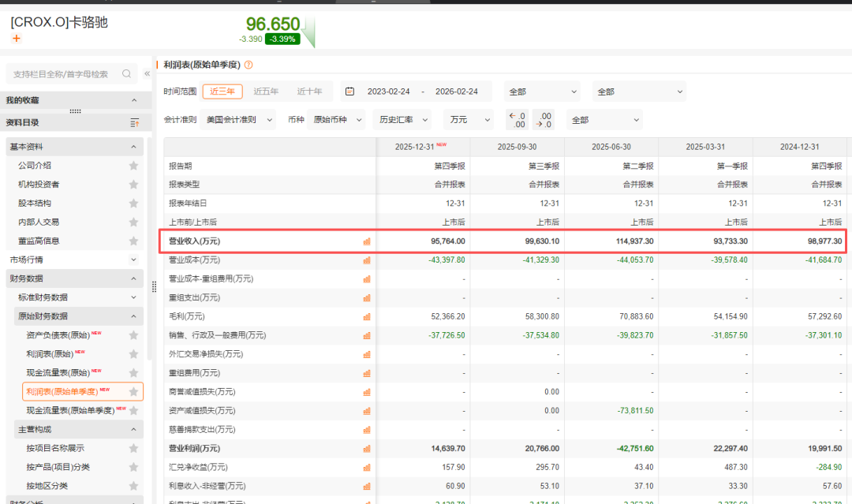Collapse sidebar with double-chevron icon
Screen dimensions: 852x504
147,74
